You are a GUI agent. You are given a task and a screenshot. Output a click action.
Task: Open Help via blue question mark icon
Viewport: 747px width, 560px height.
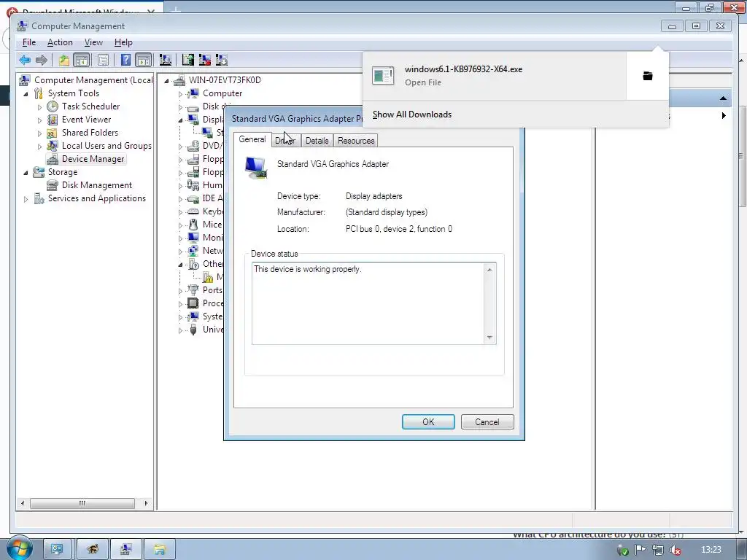(125, 60)
